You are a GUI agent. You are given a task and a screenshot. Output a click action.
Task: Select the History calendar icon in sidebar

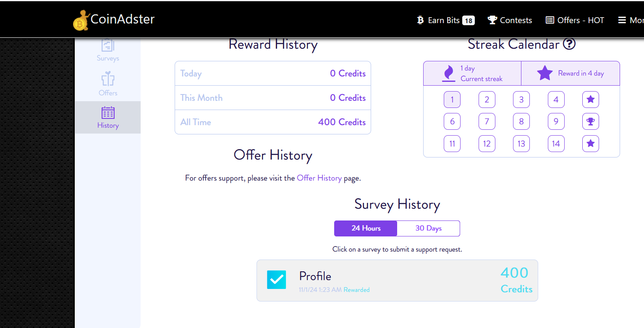pyautogui.click(x=108, y=113)
